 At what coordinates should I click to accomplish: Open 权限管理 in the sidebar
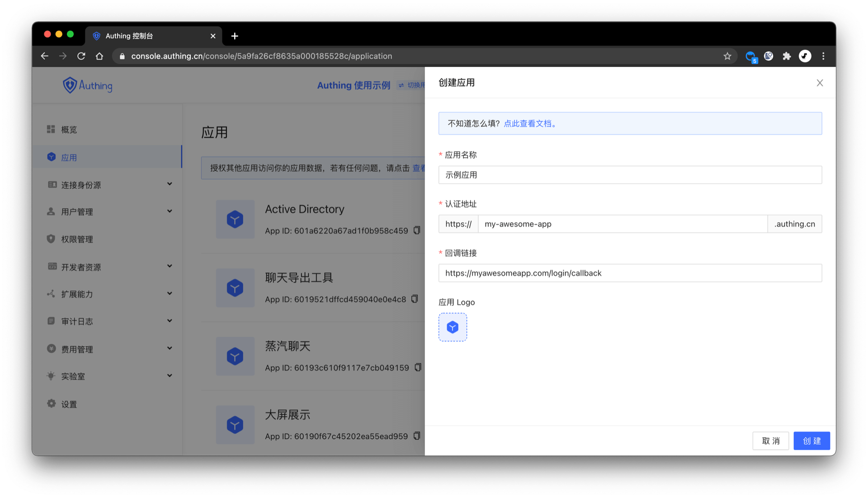click(77, 239)
